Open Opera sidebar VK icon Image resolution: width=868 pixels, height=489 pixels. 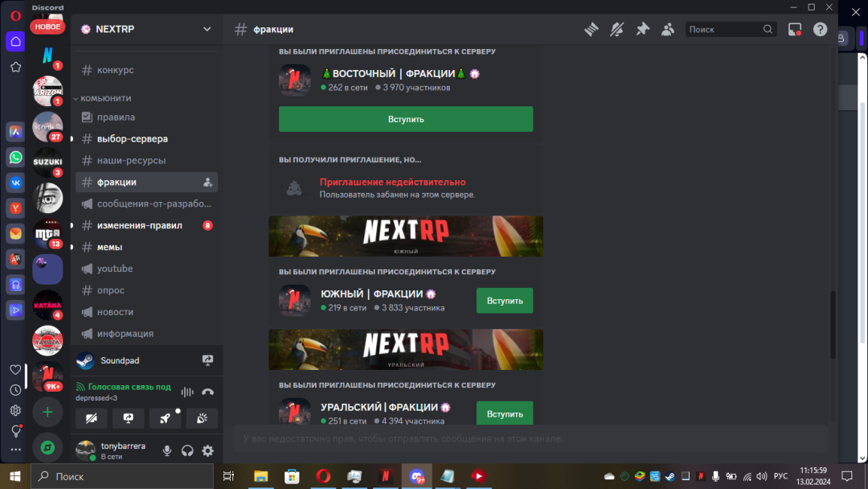[x=15, y=183]
